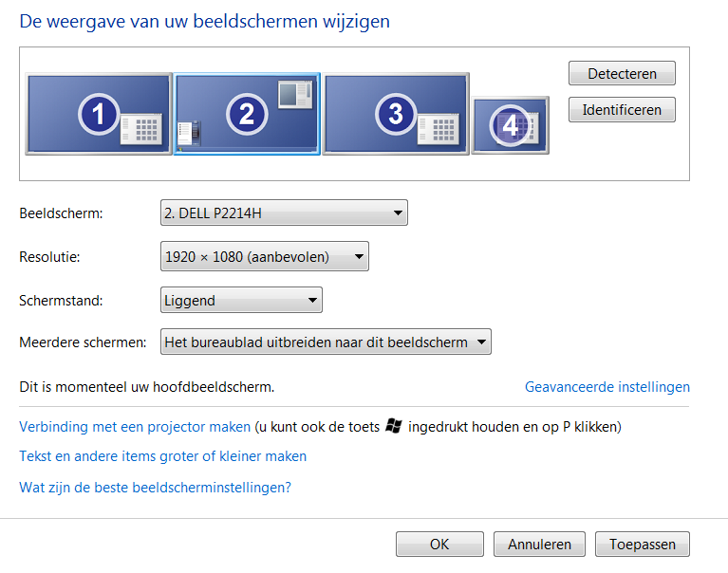Open the Resolutie dropdown 1920 × 1080
Viewport: 728px width, 573px height.
point(265,256)
